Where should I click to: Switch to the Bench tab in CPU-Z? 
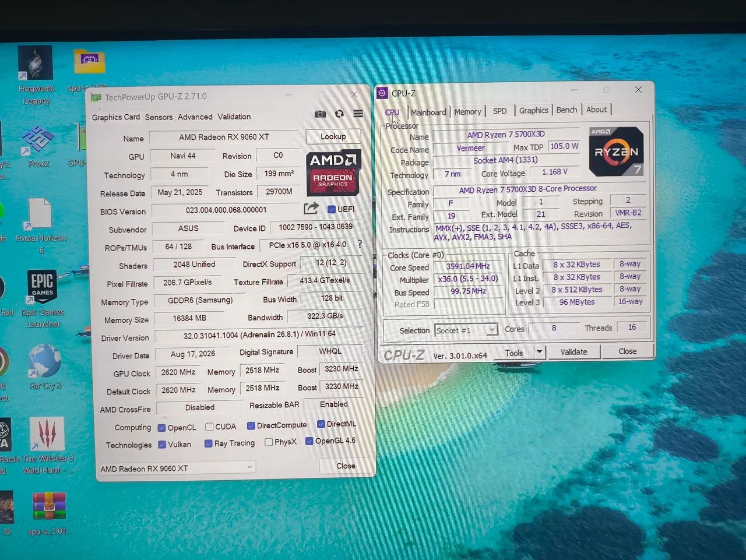[x=566, y=110]
